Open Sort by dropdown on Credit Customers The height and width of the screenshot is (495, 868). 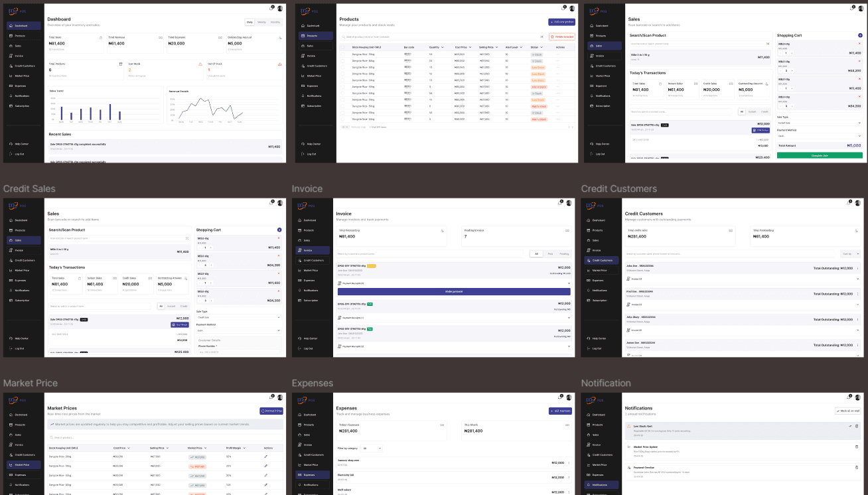pos(850,253)
